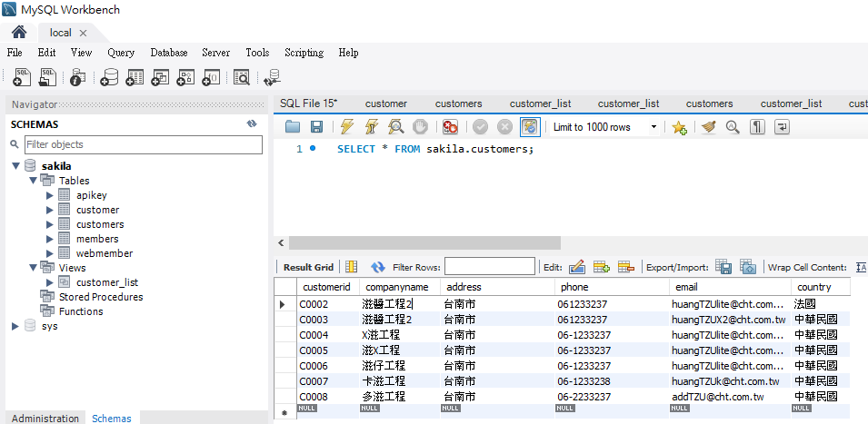Open the Query menu
Screen dimensions: 868x424
click(121, 53)
